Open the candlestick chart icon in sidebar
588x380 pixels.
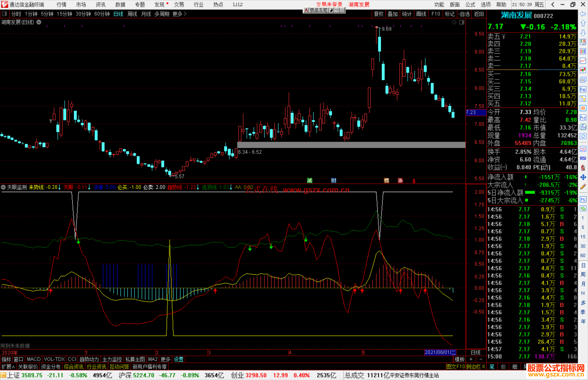pos(583,70)
